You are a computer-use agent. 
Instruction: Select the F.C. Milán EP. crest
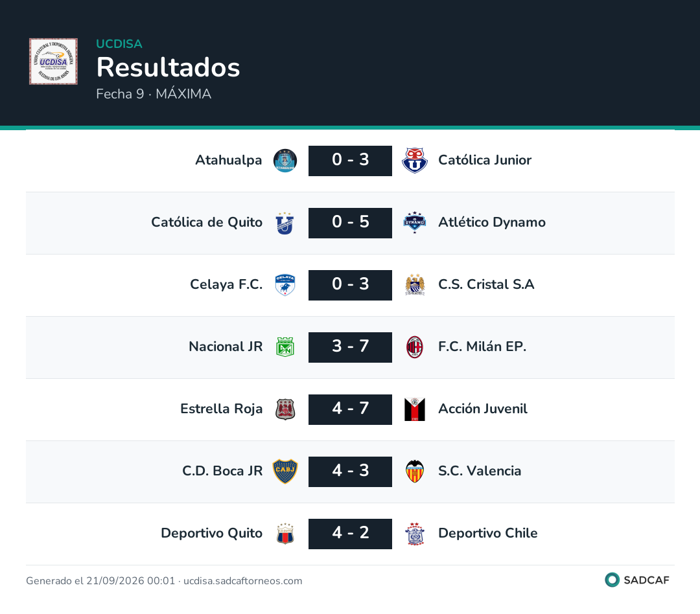(415, 347)
